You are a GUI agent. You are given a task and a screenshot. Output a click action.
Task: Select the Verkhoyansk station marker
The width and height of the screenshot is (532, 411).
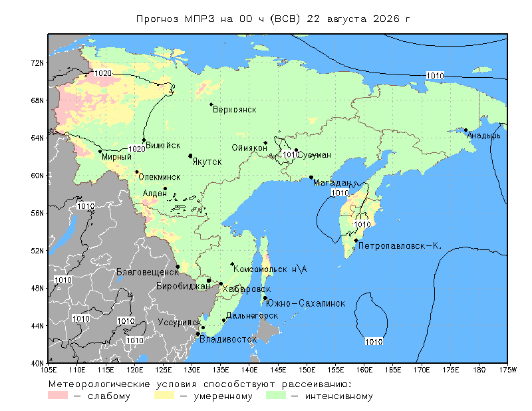point(211,104)
